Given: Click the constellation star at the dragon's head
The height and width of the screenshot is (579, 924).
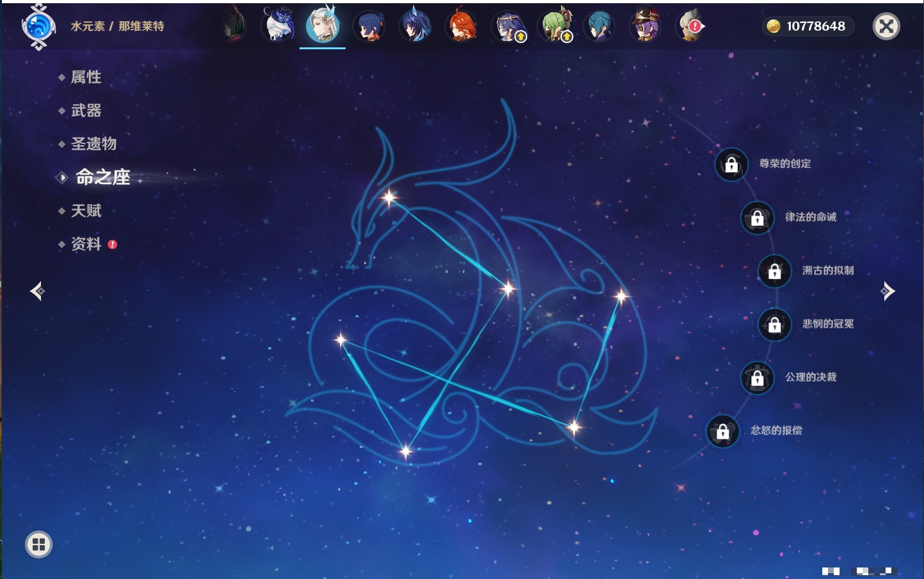Looking at the screenshot, I should (388, 197).
